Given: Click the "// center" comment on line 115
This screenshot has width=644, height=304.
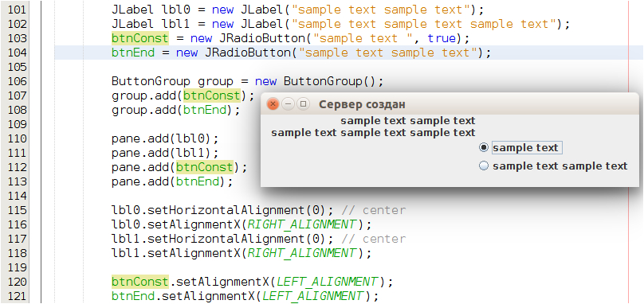Looking at the screenshot, I should tap(373, 210).
